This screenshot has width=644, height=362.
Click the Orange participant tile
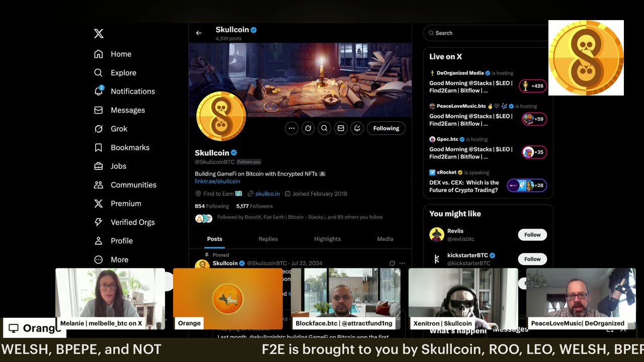tap(228, 299)
